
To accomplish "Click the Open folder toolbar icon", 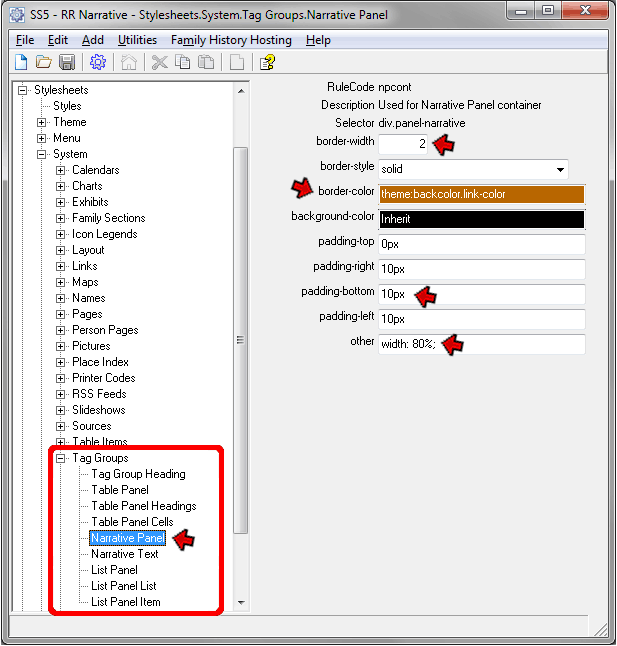I will (x=44, y=62).
